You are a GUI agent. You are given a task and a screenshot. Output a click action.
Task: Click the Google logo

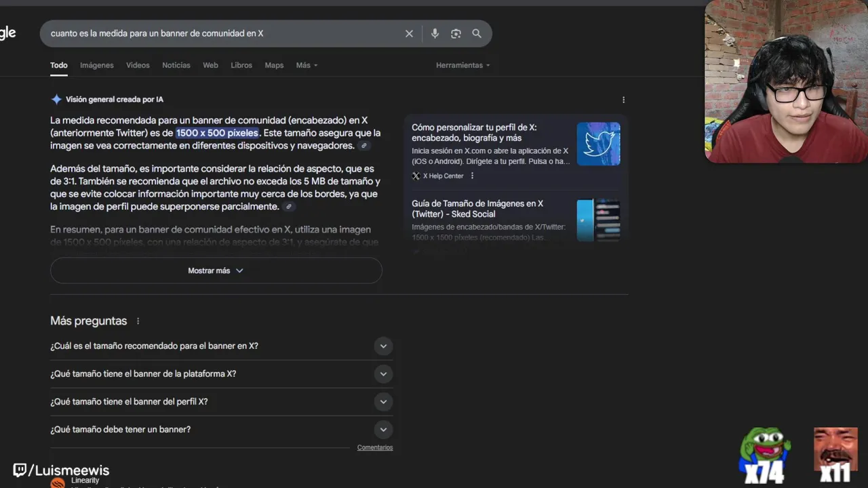(7, 33)
